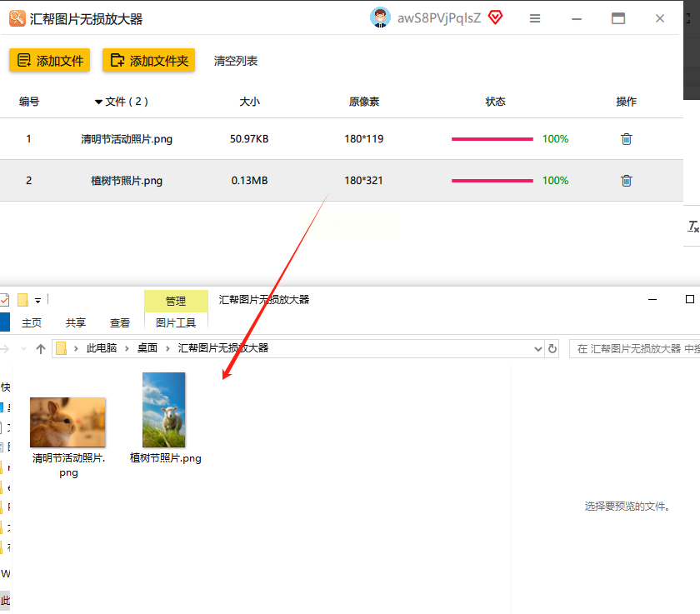
Task: Delete the 清明节活动照片.png row with trash icon
Action: point(626,139)
